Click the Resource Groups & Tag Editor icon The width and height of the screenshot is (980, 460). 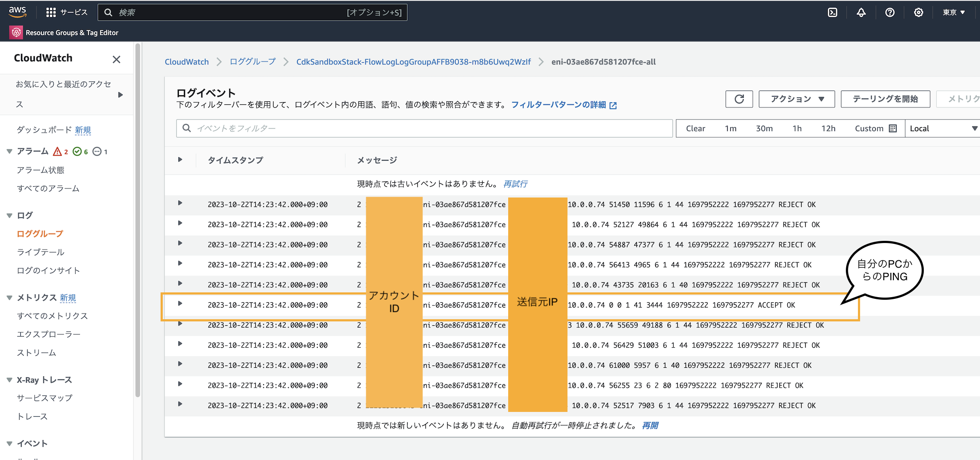16,32
